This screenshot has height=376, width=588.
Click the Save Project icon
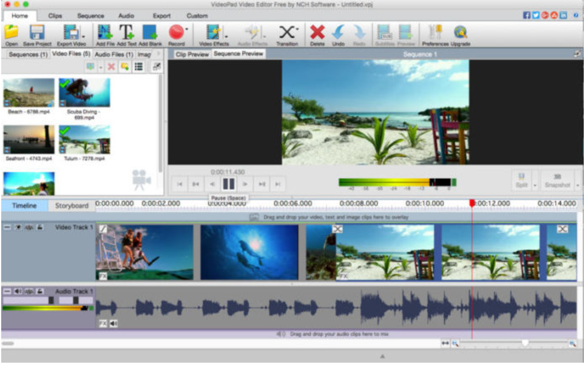(37, 32)
